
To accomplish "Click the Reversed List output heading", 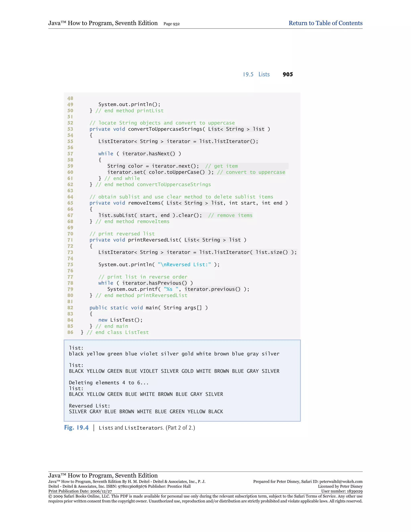I will pyautogui.click(x=89, y=406).
